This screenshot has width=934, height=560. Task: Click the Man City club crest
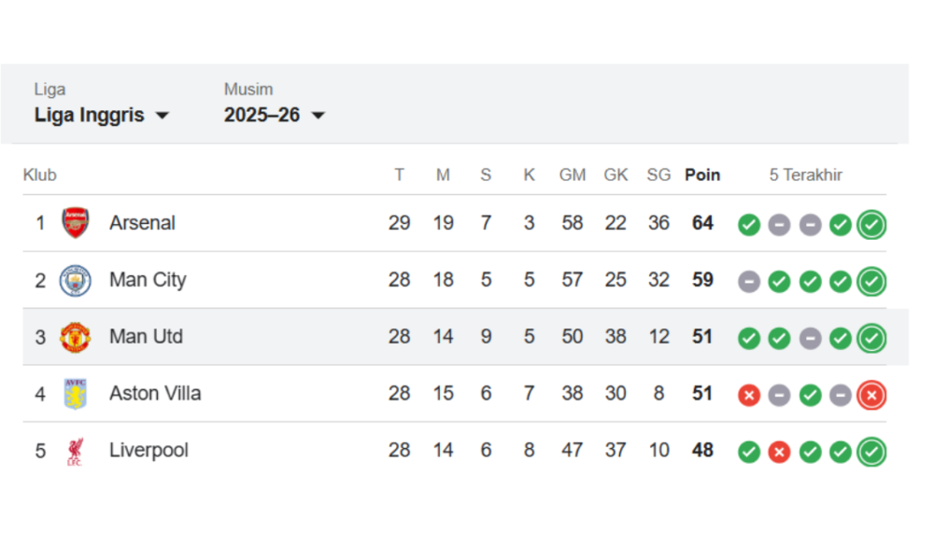click(76, 280)
